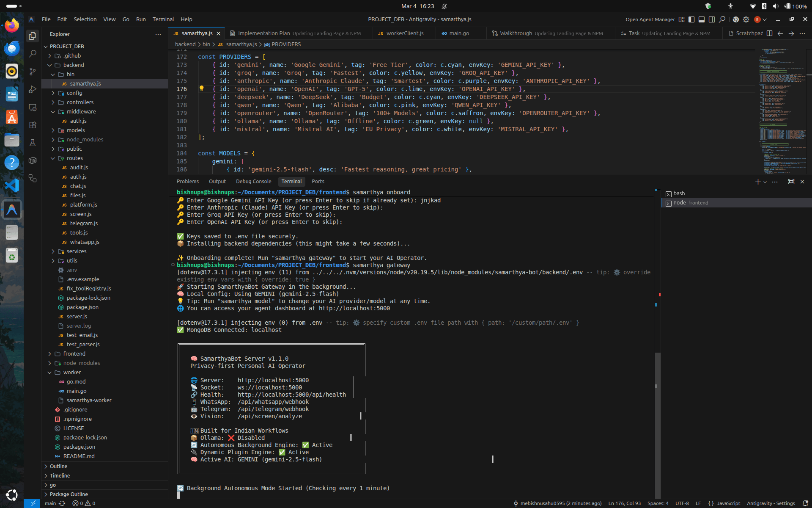
Task: Launch Firefox from the dock
Action: [x=11, y=25]
